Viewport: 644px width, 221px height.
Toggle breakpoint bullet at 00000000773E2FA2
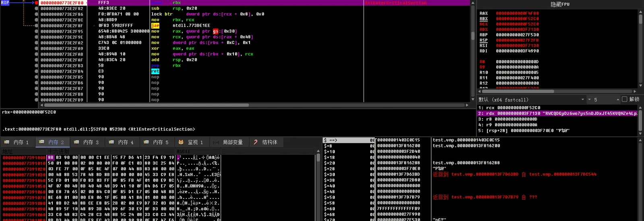click(x=37, y=42)
